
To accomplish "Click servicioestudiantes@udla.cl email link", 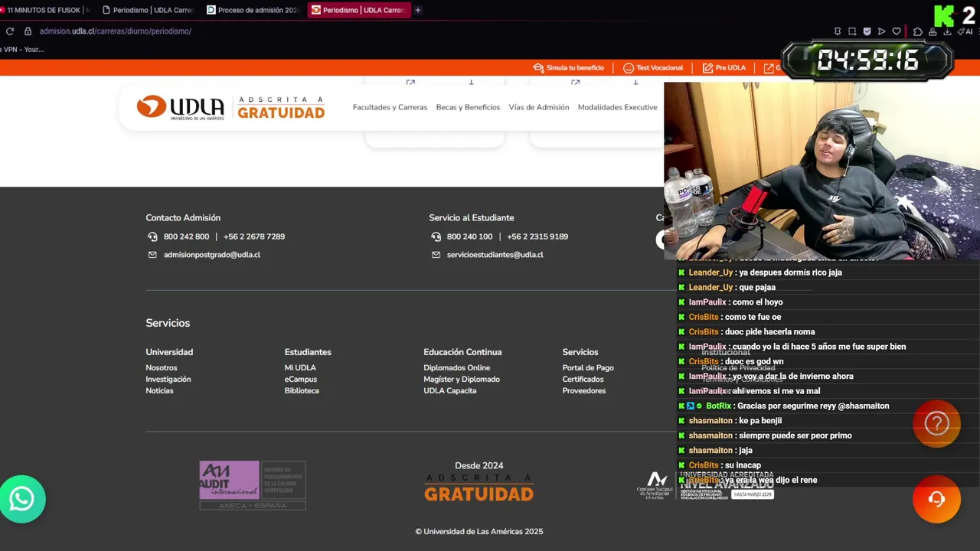I will click(495, 255).
